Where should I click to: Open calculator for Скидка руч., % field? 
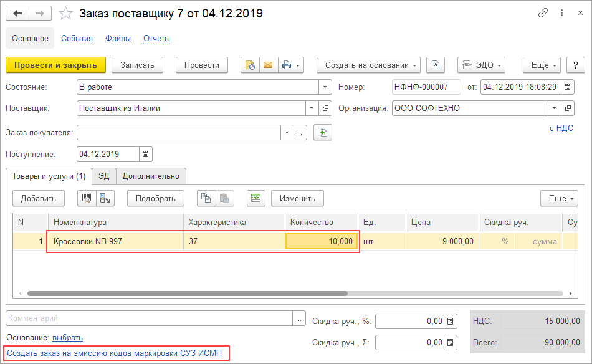tap(450, 322)
